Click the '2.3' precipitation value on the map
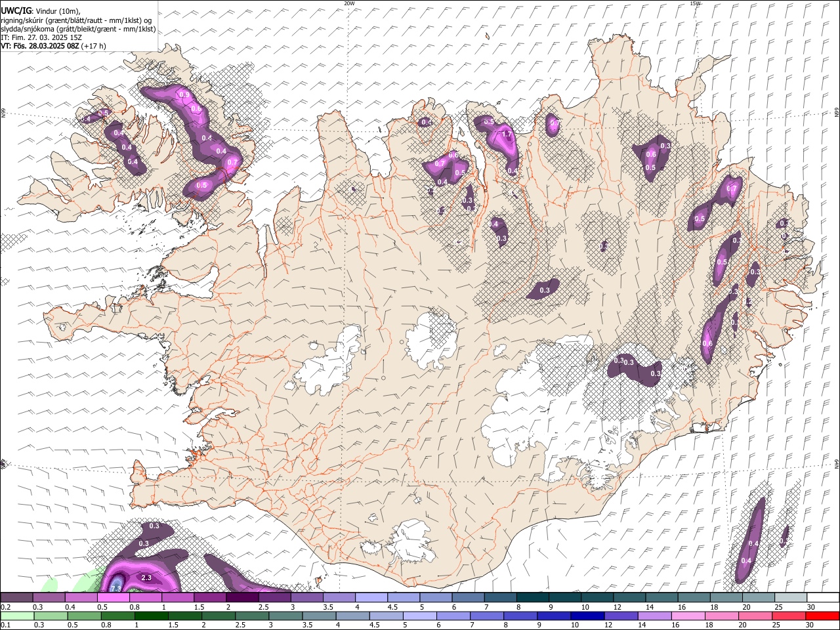 pos(146,577)
